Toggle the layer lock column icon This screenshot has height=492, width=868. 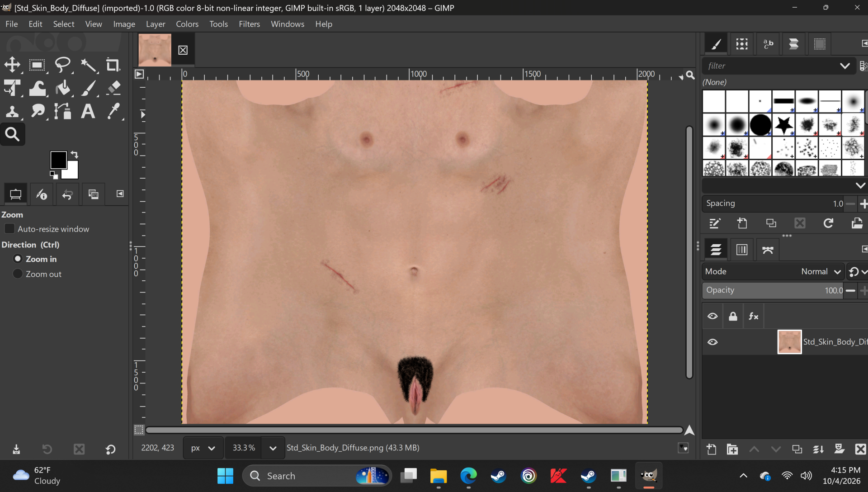pos(733,316)
